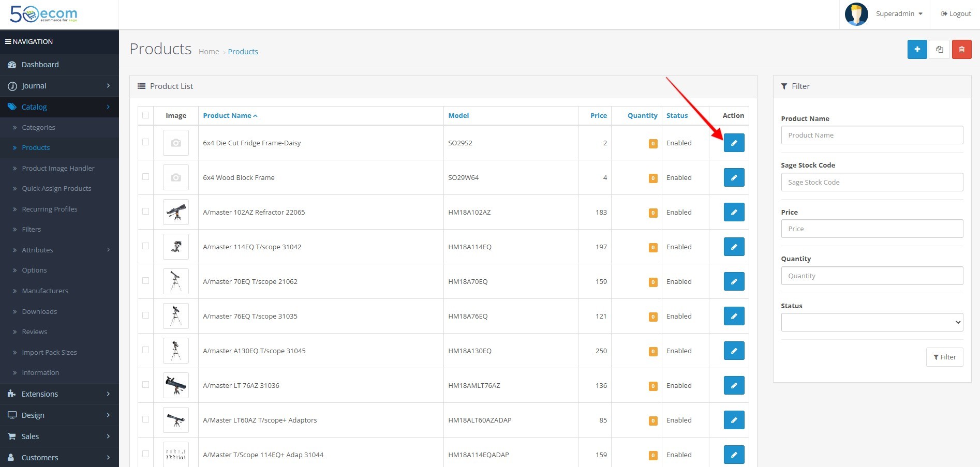Edit A/Master LT60AZ T/scope+ Adaptors product
Image resolution: width=980 pixels, height=467 pixels.
[x=734, y=420]
